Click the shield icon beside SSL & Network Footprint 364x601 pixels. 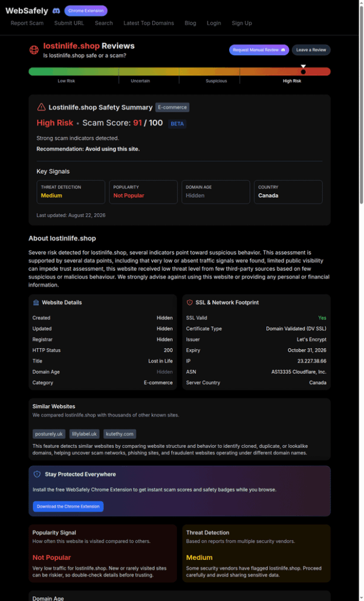tap(189, 302)
